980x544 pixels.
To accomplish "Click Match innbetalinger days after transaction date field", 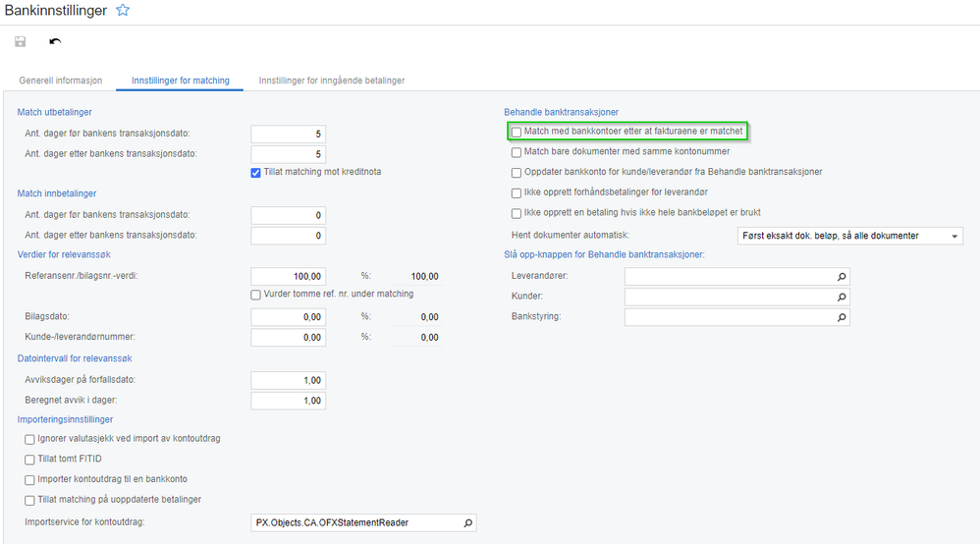I will (x=288, y=235).
